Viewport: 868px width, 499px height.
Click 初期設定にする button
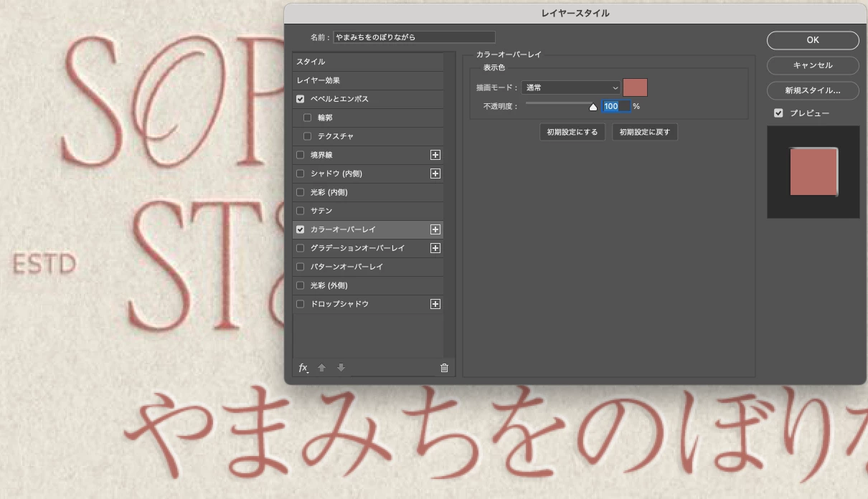click(572, 132)
